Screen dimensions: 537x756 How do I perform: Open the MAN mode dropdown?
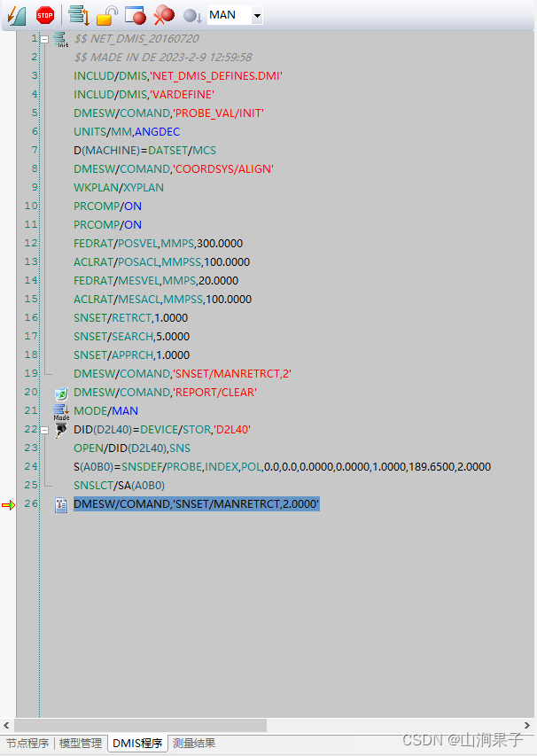click(x=257, y=15)
